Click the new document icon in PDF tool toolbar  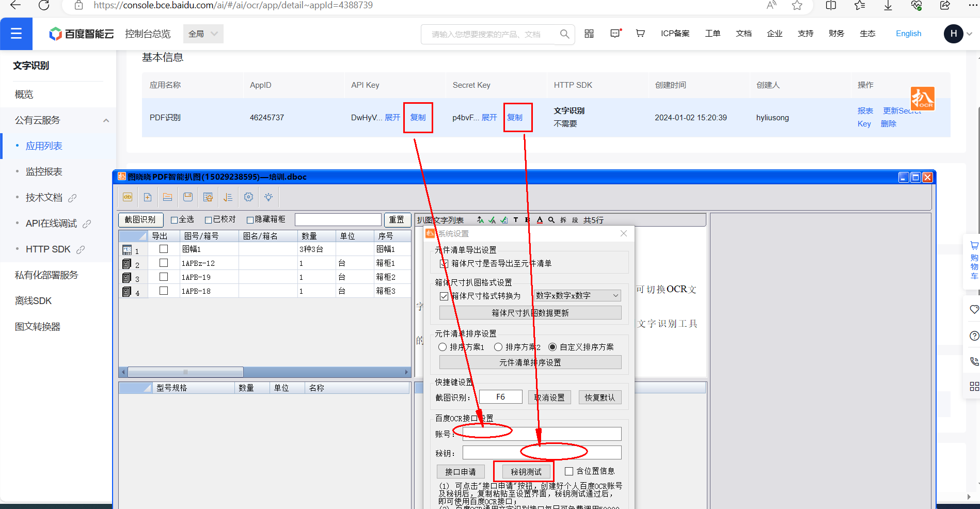(148, 197)
